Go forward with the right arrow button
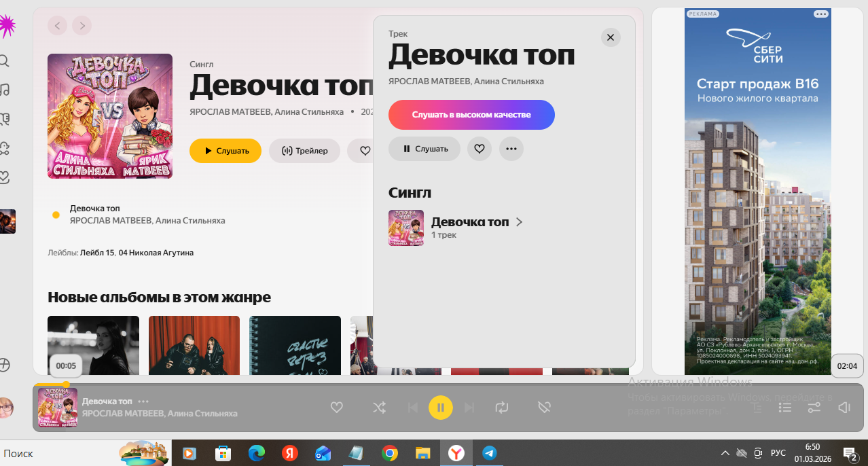868x466 pixels. tap(82, 26)
